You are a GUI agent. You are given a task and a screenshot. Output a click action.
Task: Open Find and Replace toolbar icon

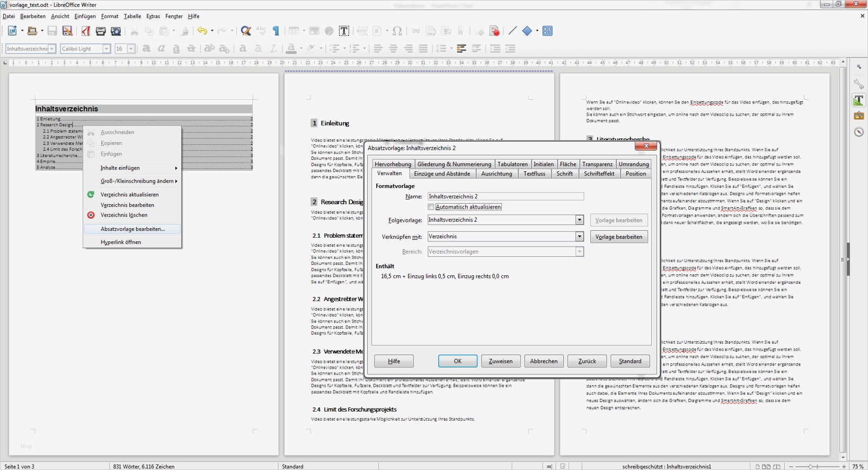pos(246,31)
